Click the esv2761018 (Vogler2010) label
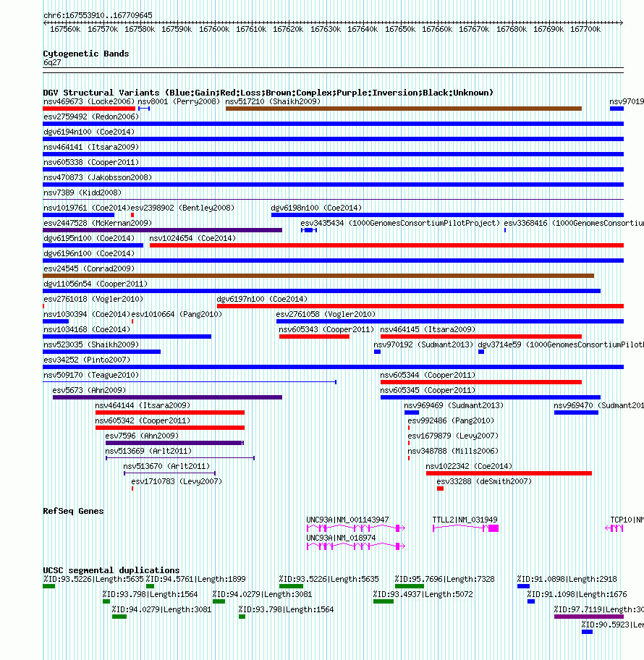This screenshot has width=644, height=660. (93, 299)
